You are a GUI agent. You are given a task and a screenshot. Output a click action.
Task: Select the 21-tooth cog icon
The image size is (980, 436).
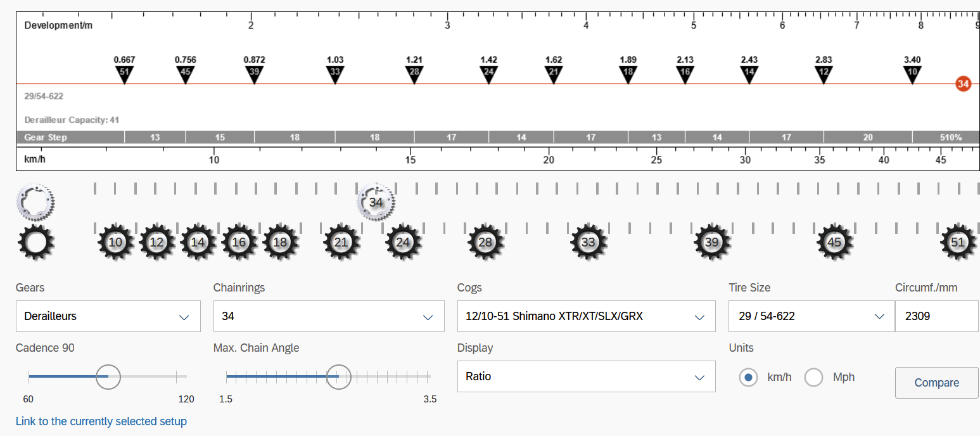[x=341, y=242]
